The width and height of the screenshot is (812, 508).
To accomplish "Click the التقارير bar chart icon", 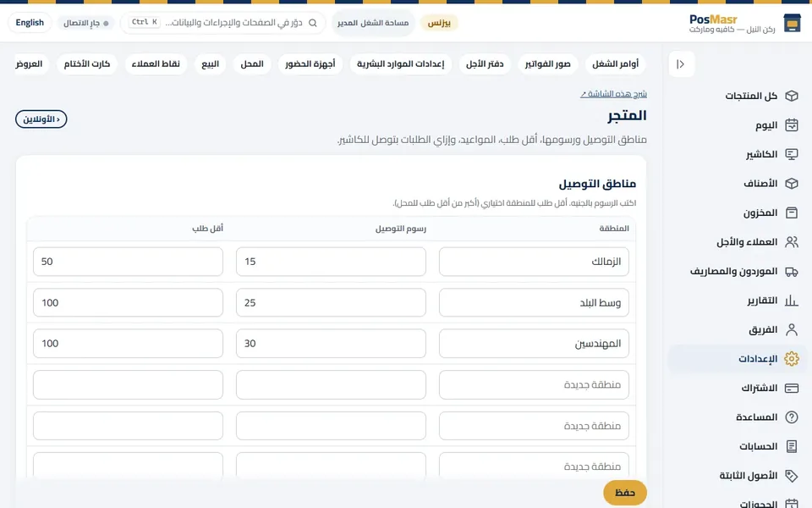I will pos(792,300).
